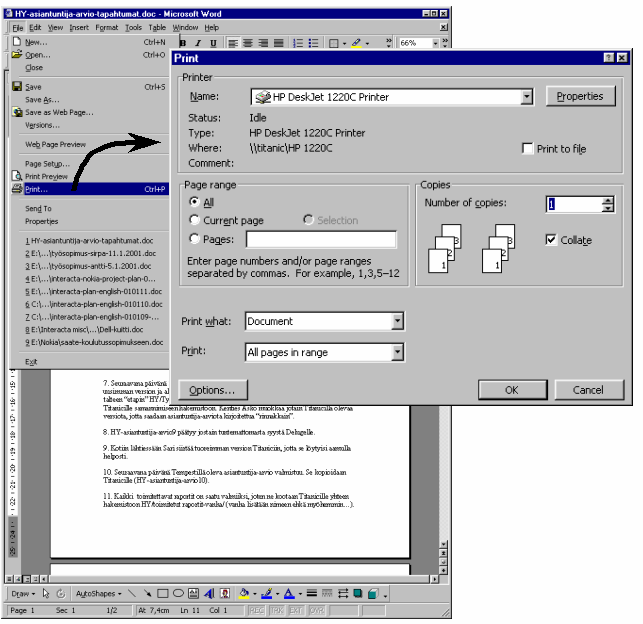Tick the Print to file checkbox
Image resolution: width=643 pixels, height=624 pixels.
click(527, 148)
